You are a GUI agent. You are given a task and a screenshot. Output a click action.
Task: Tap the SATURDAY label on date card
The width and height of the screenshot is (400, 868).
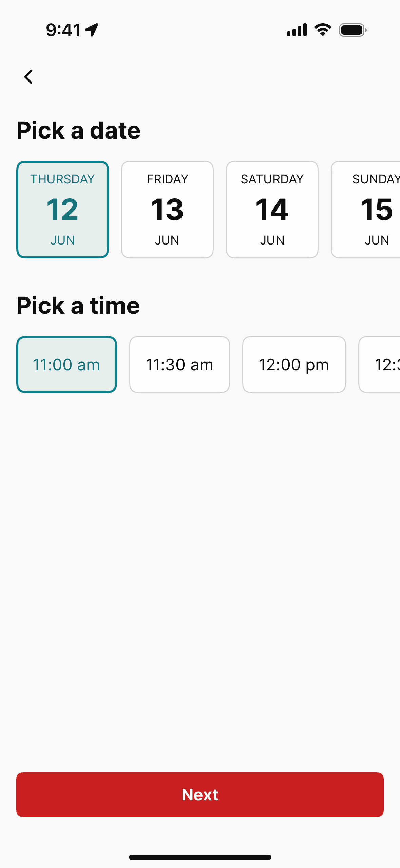(x=272, y=179)
